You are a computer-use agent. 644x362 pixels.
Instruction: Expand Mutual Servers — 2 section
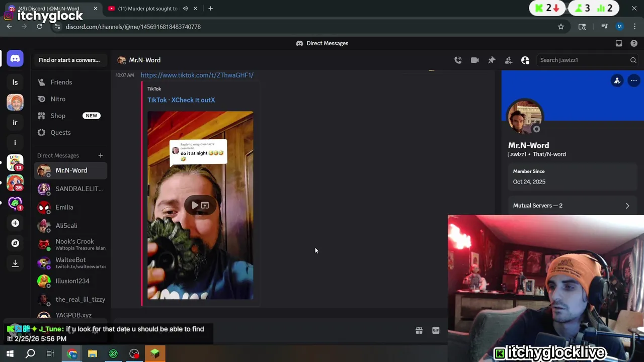[572, 206]
